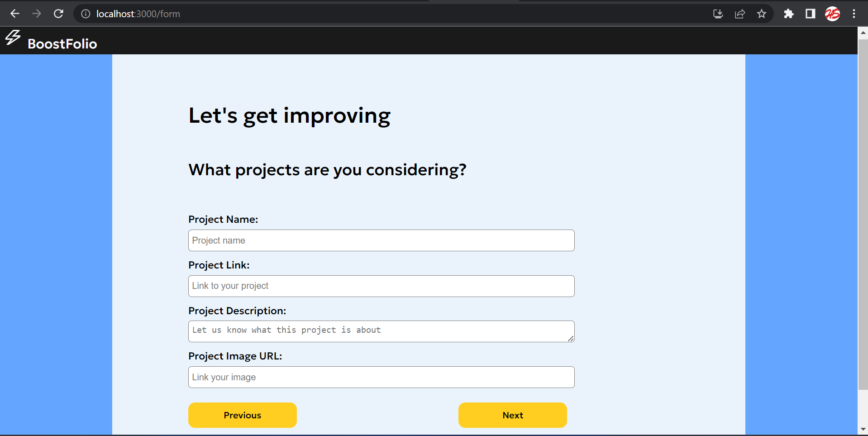Bookmark this page with the star

[x=761, y=14]
